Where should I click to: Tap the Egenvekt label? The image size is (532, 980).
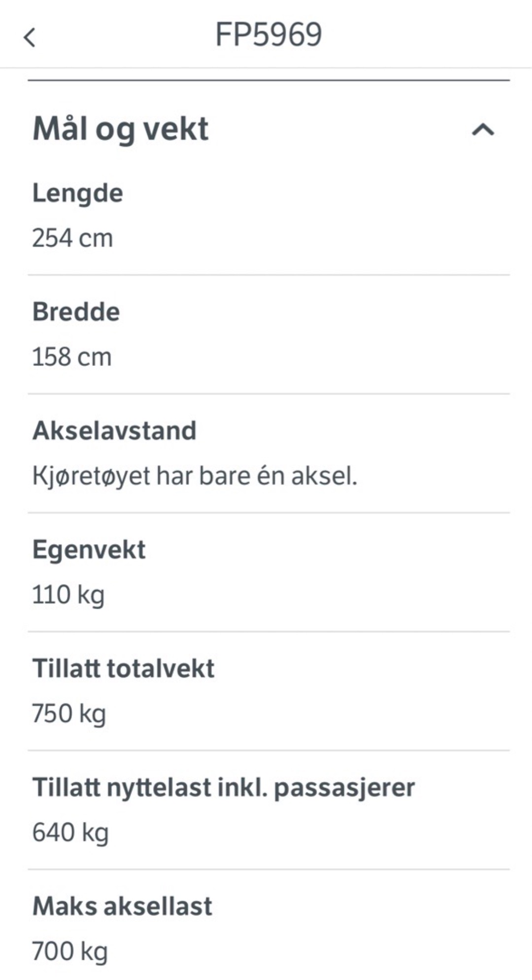pos(89,550)
